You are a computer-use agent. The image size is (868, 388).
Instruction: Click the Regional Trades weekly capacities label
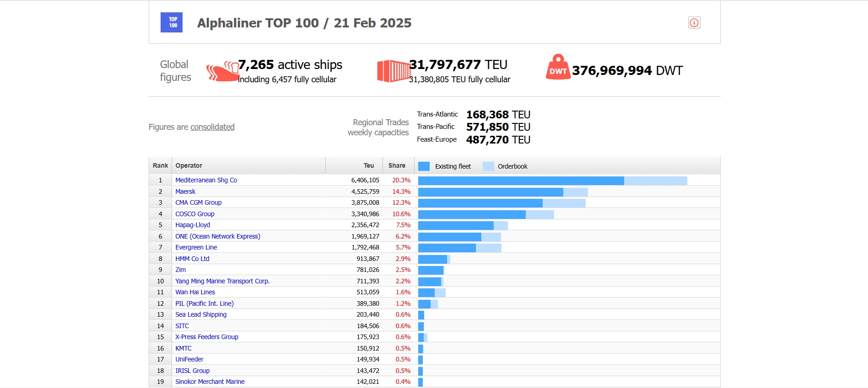pos(378,127)
